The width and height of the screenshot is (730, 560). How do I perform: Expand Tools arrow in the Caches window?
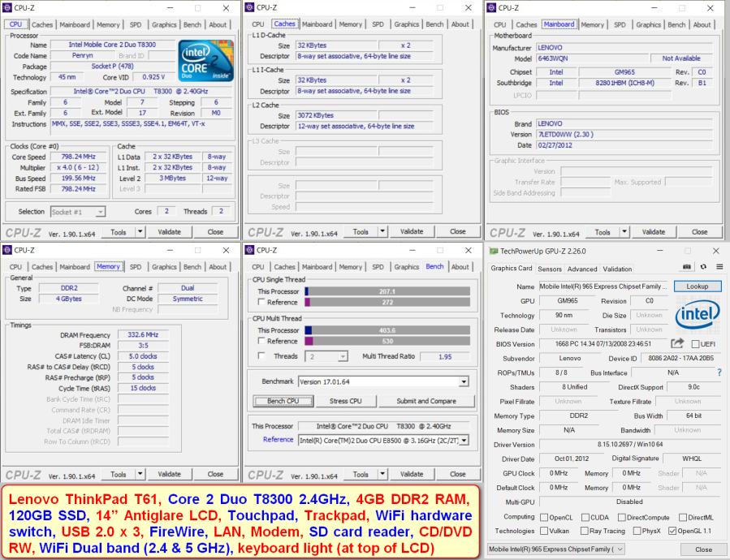[382, 231]
